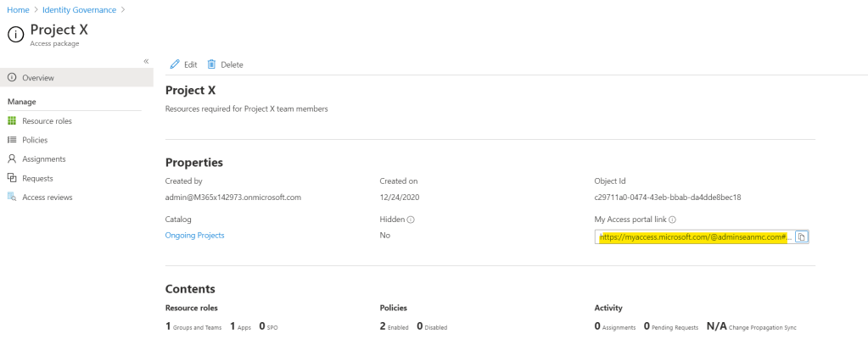Click the Edit pencil icon
The image size is (868, 356).
click(175, 64)
